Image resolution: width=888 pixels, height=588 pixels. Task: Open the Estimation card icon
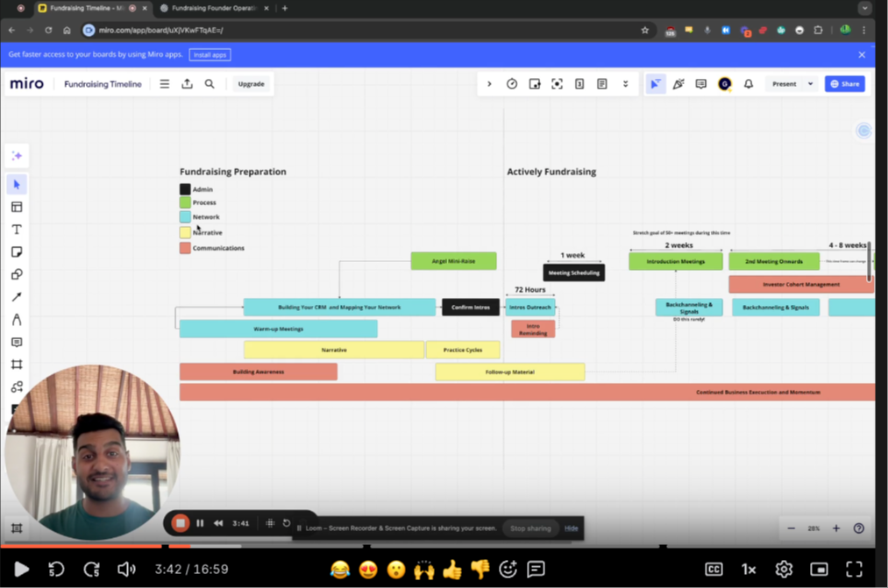click(x=579, y=84)
